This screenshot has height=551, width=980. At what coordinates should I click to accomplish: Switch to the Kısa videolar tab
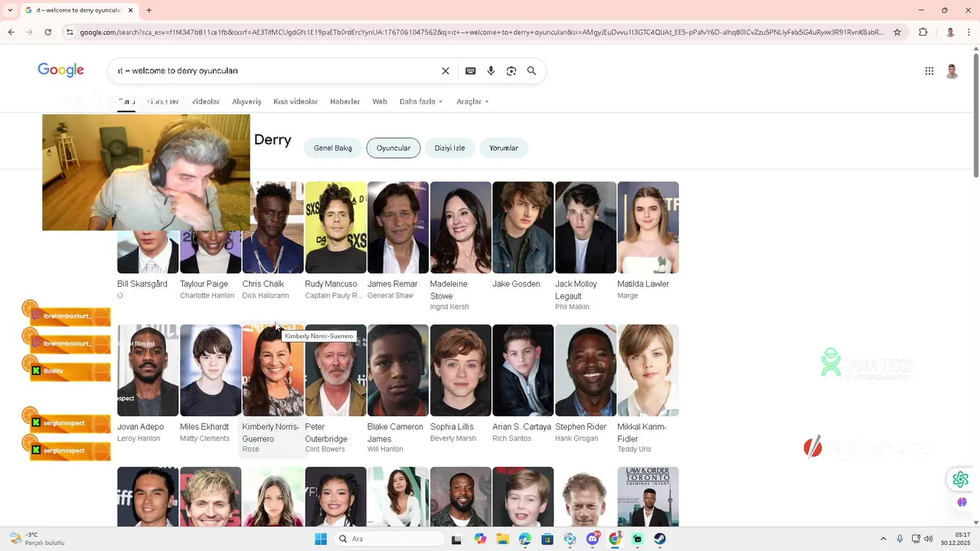tap(296, 102)
